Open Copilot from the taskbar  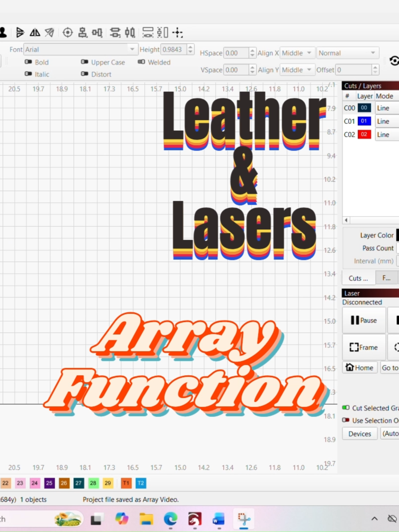(x=122, y=519)
